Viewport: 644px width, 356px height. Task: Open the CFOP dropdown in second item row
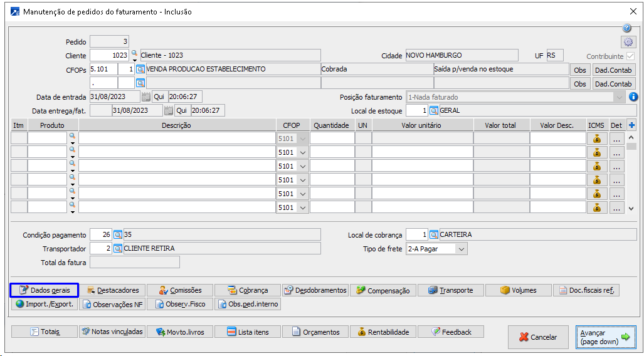pyautogui.click(x=302, y=152)
